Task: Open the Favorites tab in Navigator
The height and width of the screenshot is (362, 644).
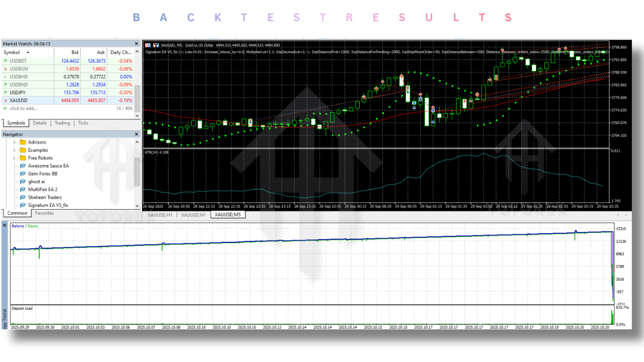Action: 44,213
